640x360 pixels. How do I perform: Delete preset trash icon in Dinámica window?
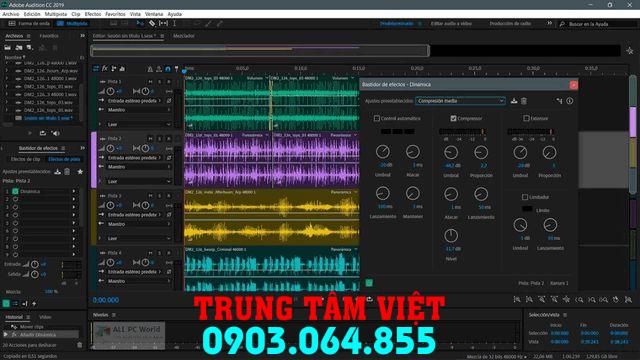[524, 101]
